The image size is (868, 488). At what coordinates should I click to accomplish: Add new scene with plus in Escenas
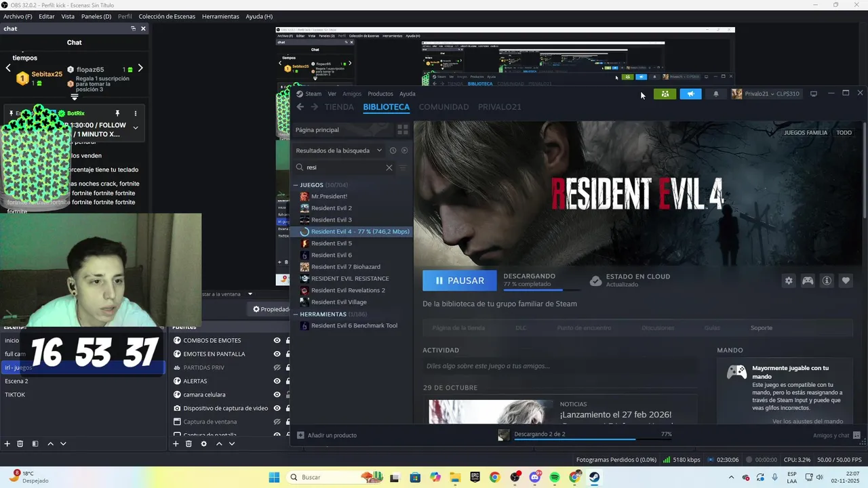click(x=7, y=444)
